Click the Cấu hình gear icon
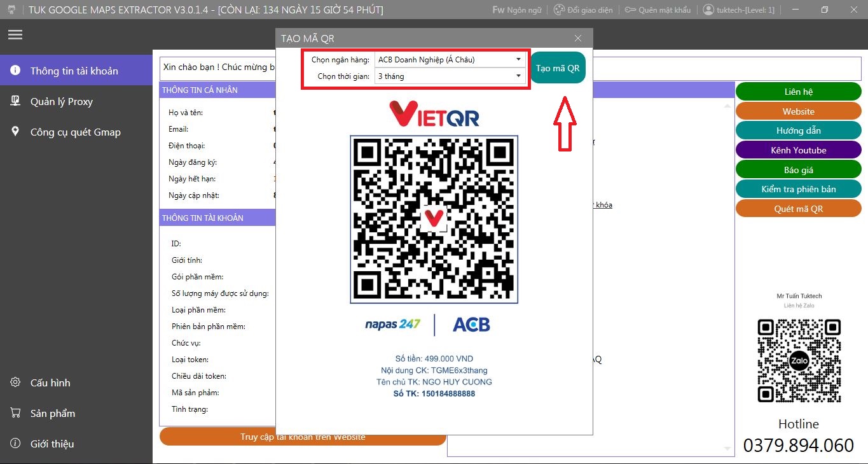Viewport: 868px width, 464px height. 15,383
